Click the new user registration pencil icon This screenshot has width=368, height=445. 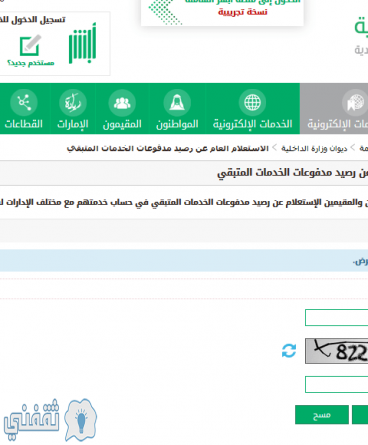click(x=30, y=45)
